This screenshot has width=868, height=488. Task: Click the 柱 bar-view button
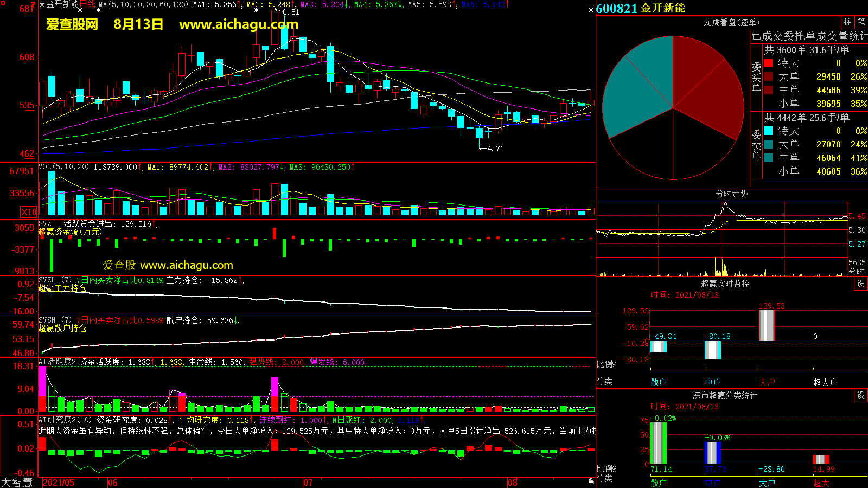tap(847, 22)
